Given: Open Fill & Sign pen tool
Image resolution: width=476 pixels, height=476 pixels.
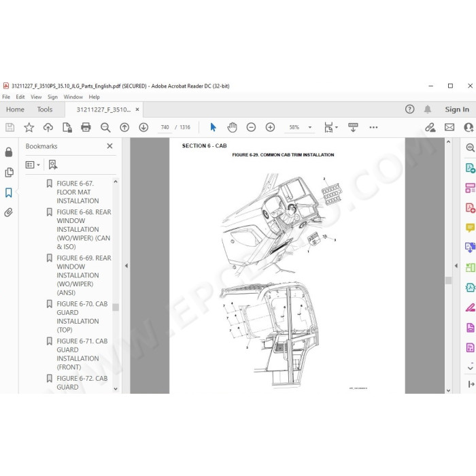Looking at the screenshot, I should click(x=471, y=307).
